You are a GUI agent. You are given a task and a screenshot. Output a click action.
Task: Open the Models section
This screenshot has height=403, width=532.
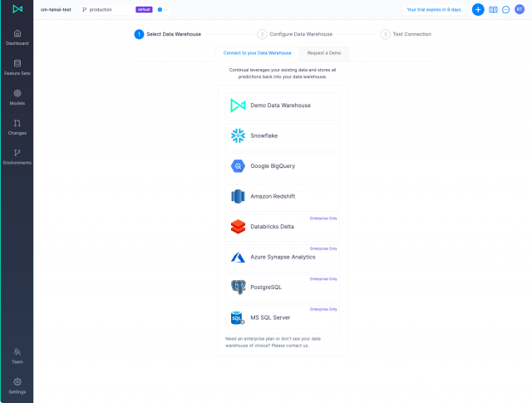[17, 96]
